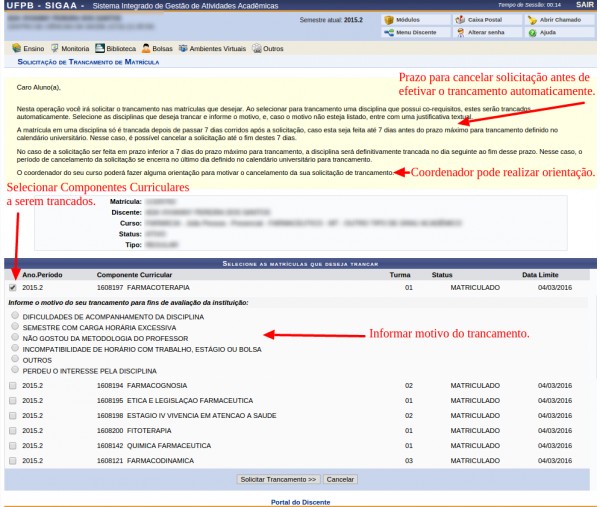Click the Abrir Chamado icon
This screenshot has height=507, width=600.
click(x=532, y=20)
